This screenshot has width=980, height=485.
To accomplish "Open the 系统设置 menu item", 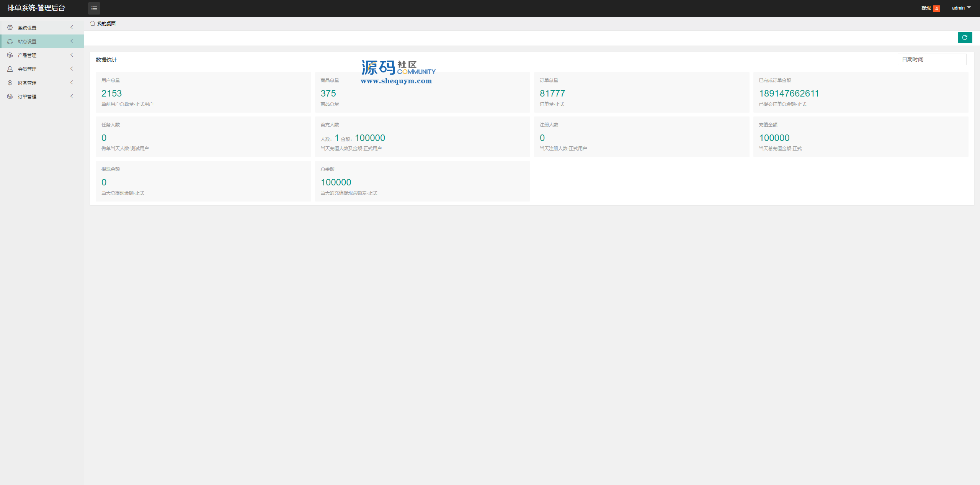I will click(x=42, y=28).
